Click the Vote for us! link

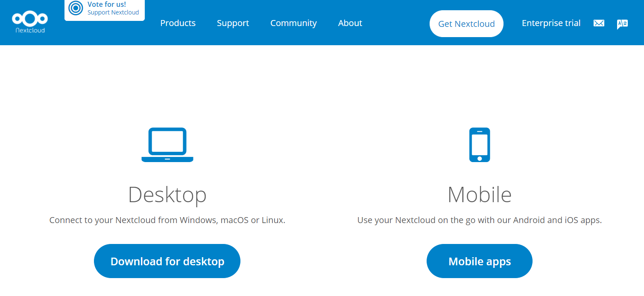107,4
